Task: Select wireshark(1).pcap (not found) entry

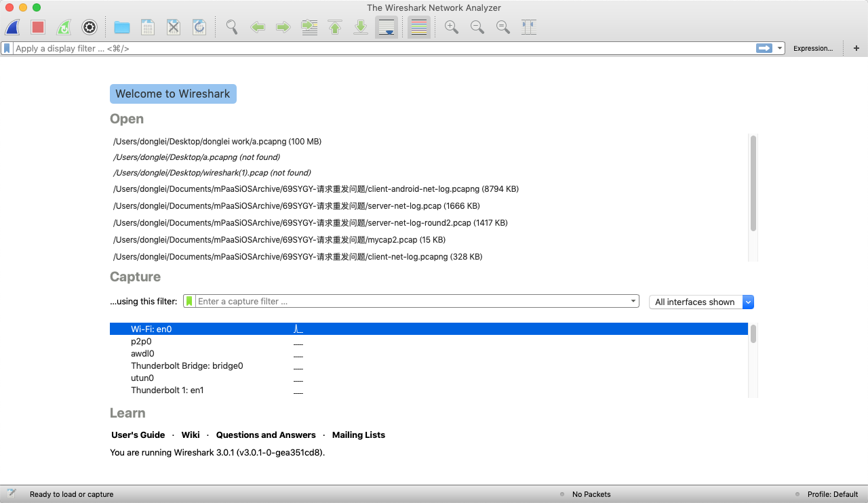Action: point(212,173)
